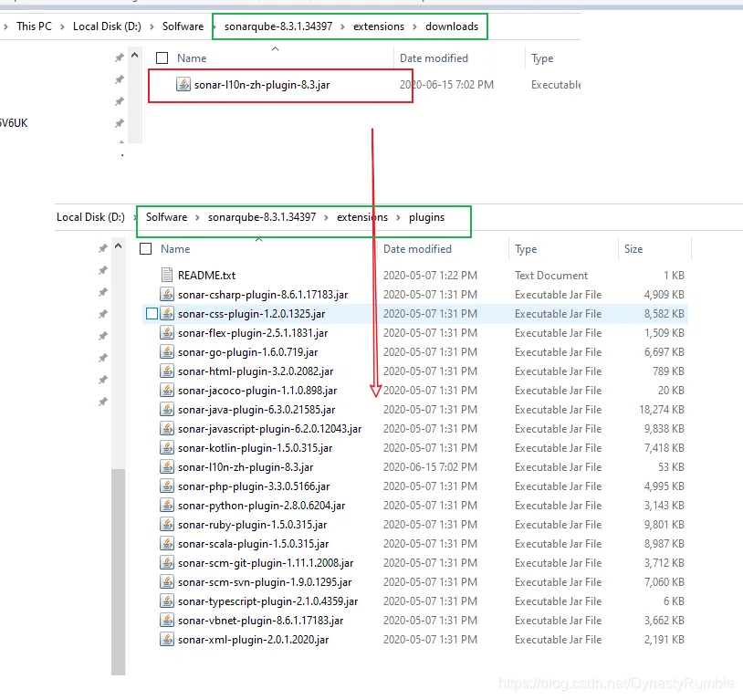Screen dimensions: 743x700
Task: Click the README.txt document icon
Action: (x=167, y=275)
